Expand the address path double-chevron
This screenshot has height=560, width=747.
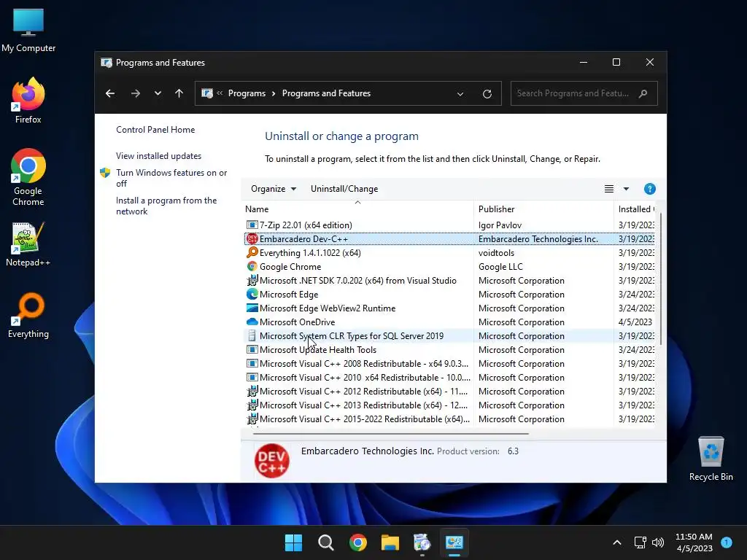click(220, 93)
